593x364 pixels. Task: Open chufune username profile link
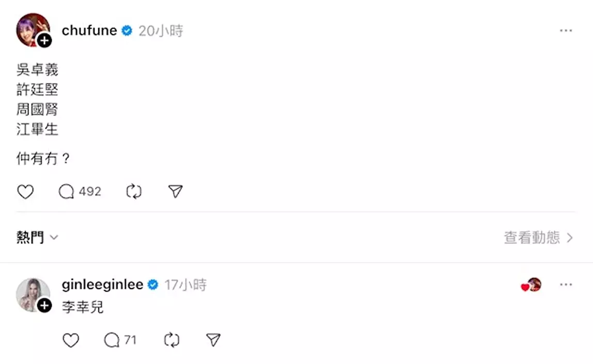[89, 31]
